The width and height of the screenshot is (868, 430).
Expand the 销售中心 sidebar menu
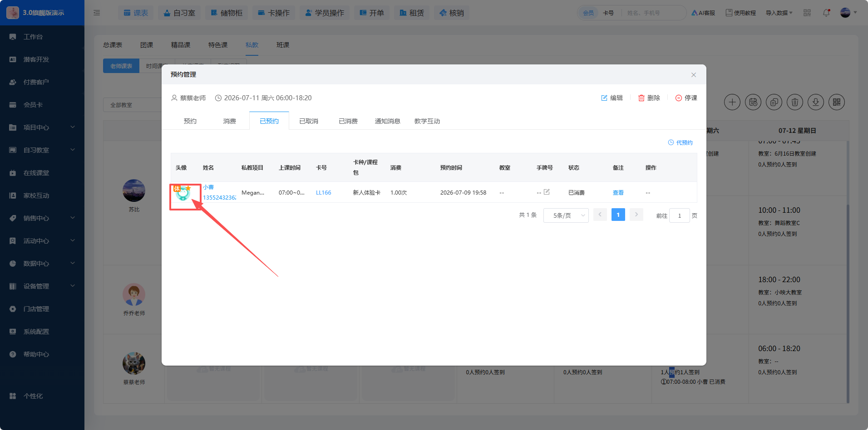tap(42, 218)
